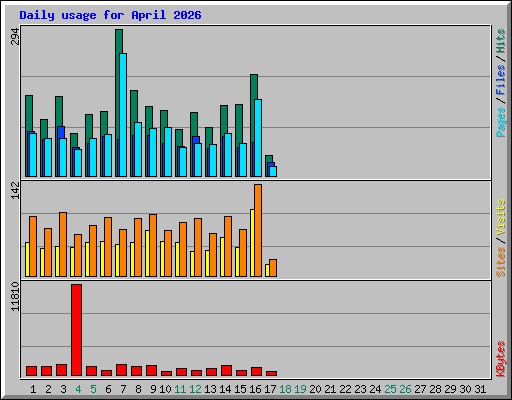Click the cyan pages bar for day 16
Viewport: 512px width, 400px height.
tap(258, 138)
